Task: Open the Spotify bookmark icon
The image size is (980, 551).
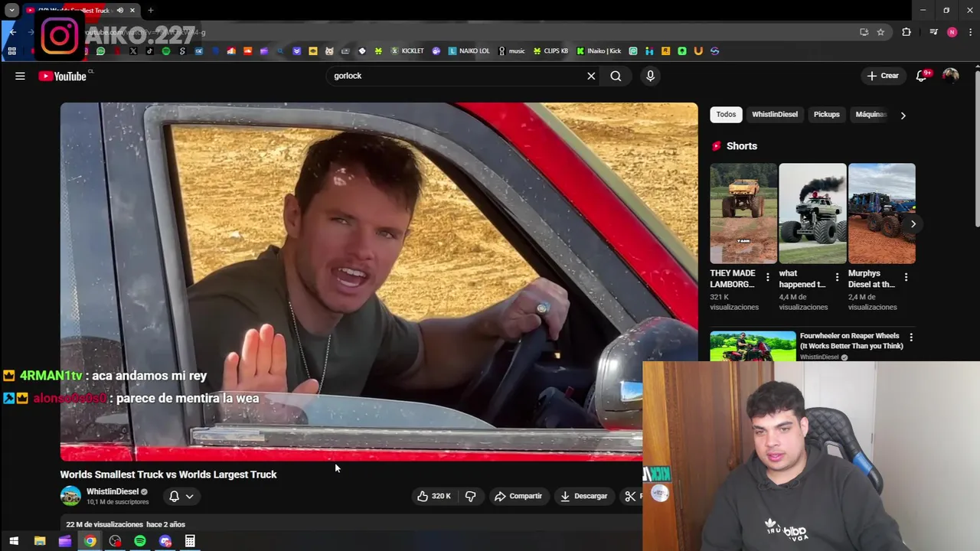Action: pos(166,51)
